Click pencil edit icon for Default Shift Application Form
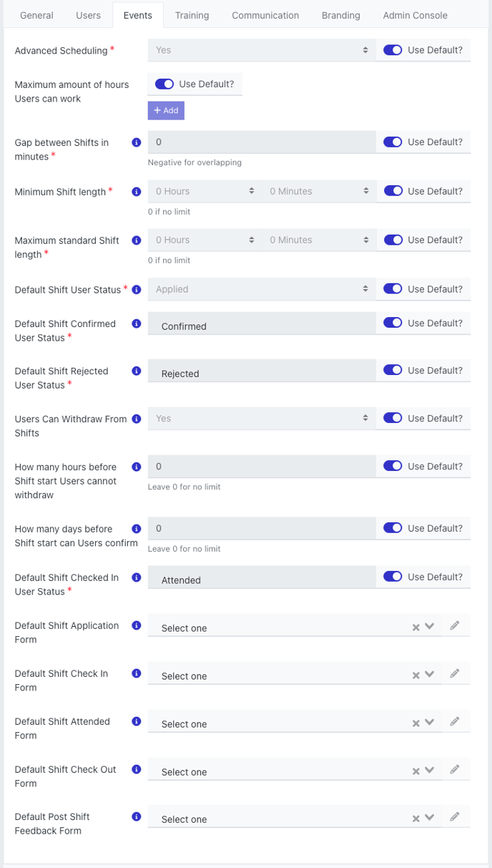 (x=454, y=625)
